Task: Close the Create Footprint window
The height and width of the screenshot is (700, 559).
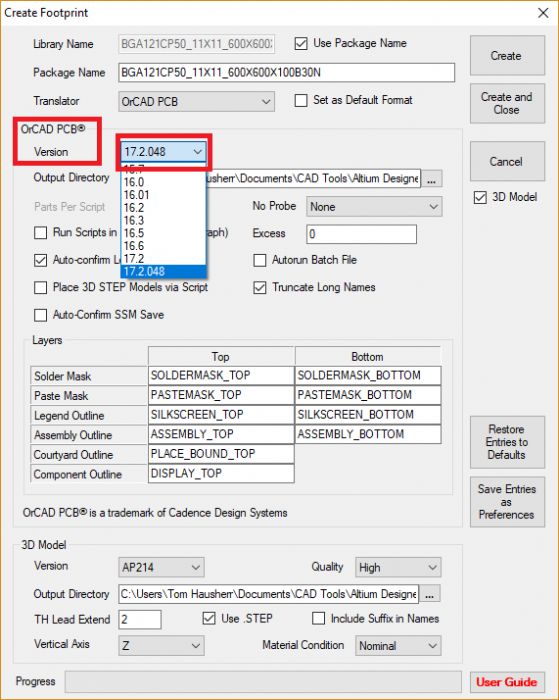Action: tap(543, 12)
